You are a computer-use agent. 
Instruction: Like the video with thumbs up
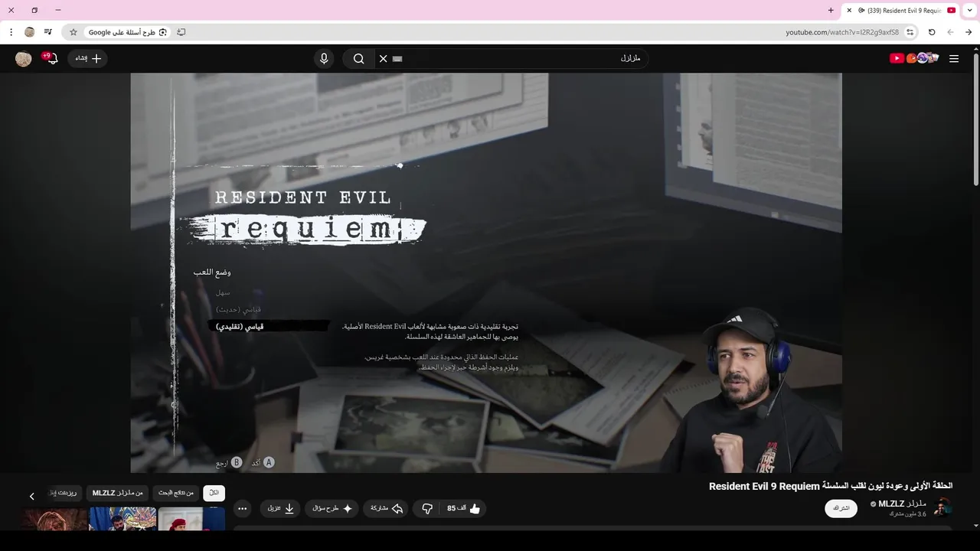pyautogui.click(x=465, y=508)
